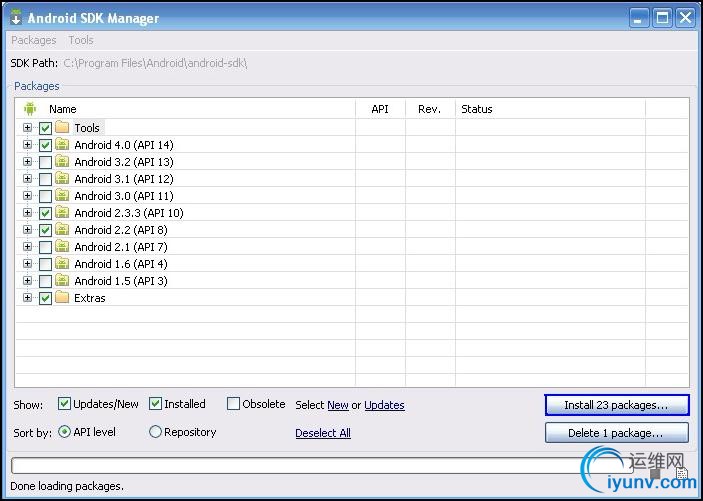This screenshot has width=703, height=501.
Task: Click the Tools folder icon
Action: coord(62,128)
